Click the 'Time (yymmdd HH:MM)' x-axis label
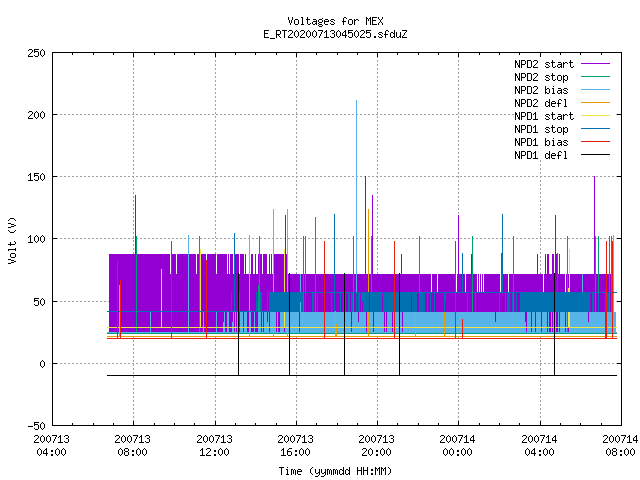The height and width of the screenshot is (480, 640). 335,471
